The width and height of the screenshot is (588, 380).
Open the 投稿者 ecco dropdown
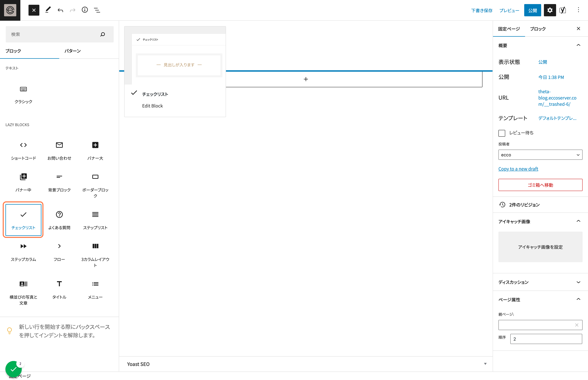tap(540, 155)
